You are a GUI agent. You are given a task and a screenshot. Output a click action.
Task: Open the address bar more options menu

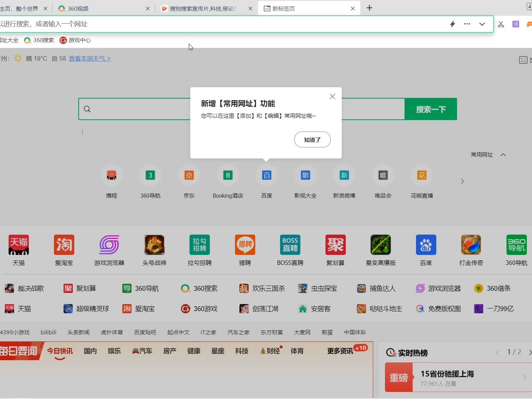pos(467,24)
